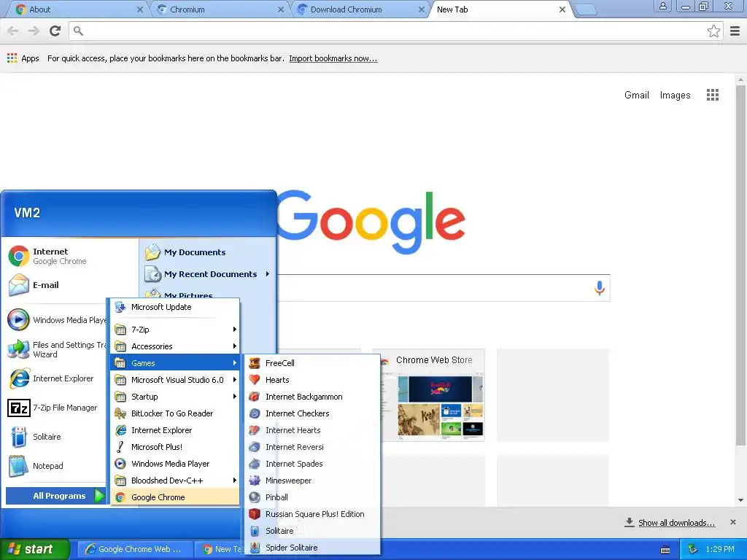Image resolution: width=747 pixels, height=560 pixels.
Task: Launch Russian Square Plus! Edition
Action: point(312,514)
